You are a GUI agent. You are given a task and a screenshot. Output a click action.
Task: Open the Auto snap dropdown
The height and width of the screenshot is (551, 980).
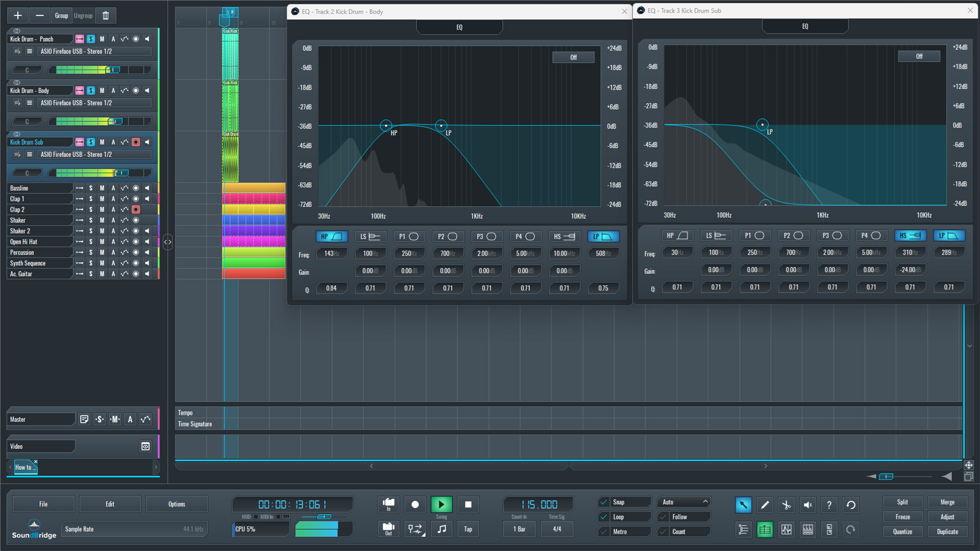pos(684,502)
